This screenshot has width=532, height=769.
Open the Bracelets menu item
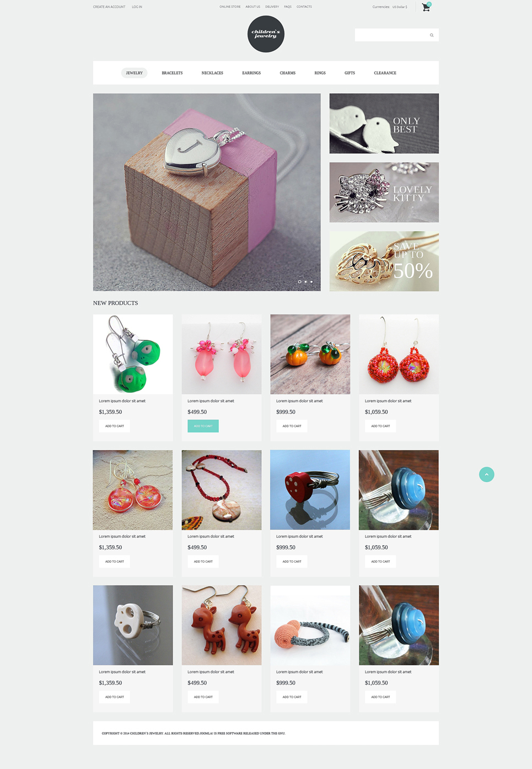click(172, 73)
